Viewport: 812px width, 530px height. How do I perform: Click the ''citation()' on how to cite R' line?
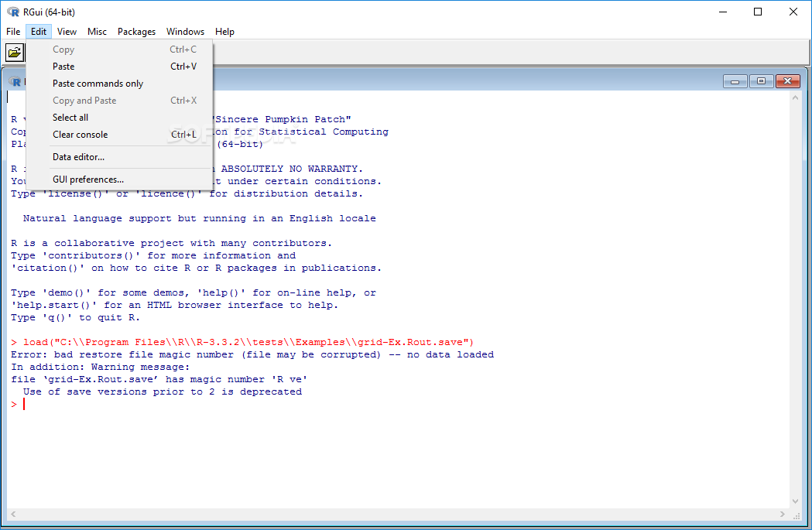pyautogui.click(x=197, y=268)
